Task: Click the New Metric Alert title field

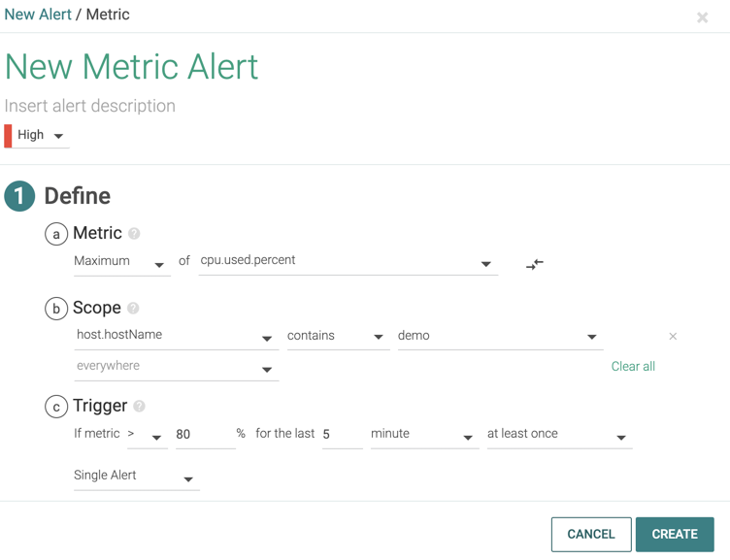Action: click(x=131, y=67)
